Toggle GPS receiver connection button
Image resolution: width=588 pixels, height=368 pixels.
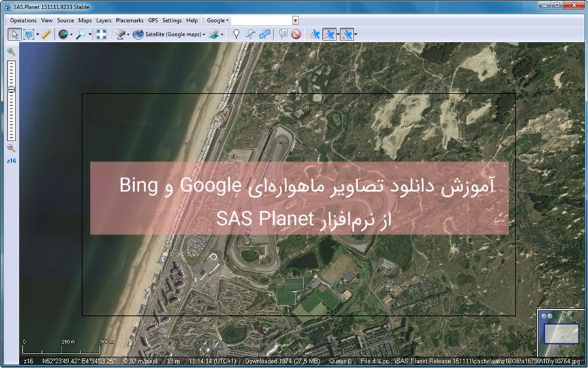point(316,34)
